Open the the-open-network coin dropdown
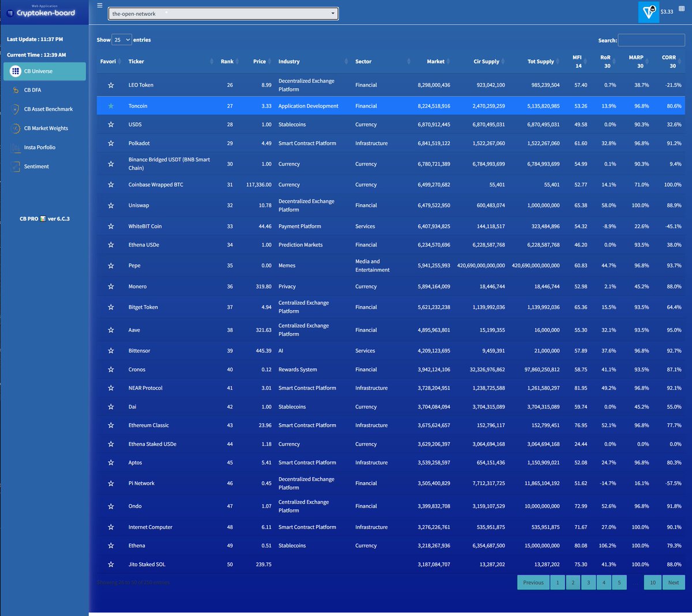 tap(223, 14)
